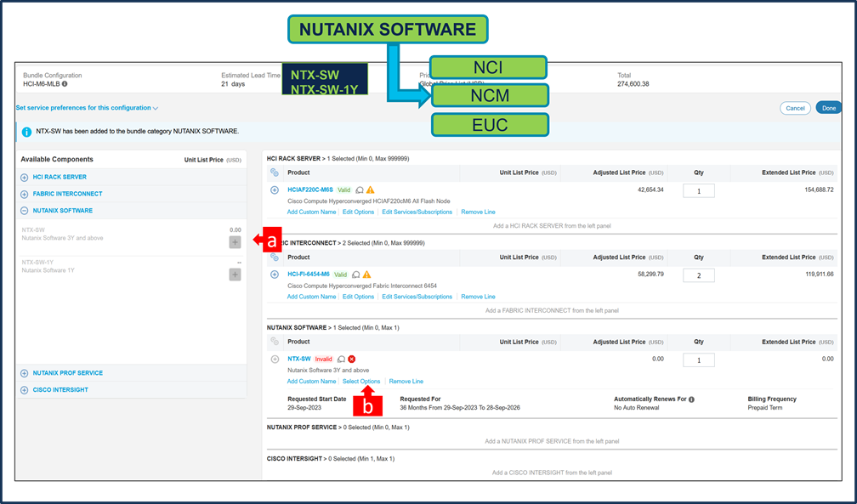857x504 pixels.
Task: Open the HCI-FI-6454-M6 product link
Action: pos(309,275)
